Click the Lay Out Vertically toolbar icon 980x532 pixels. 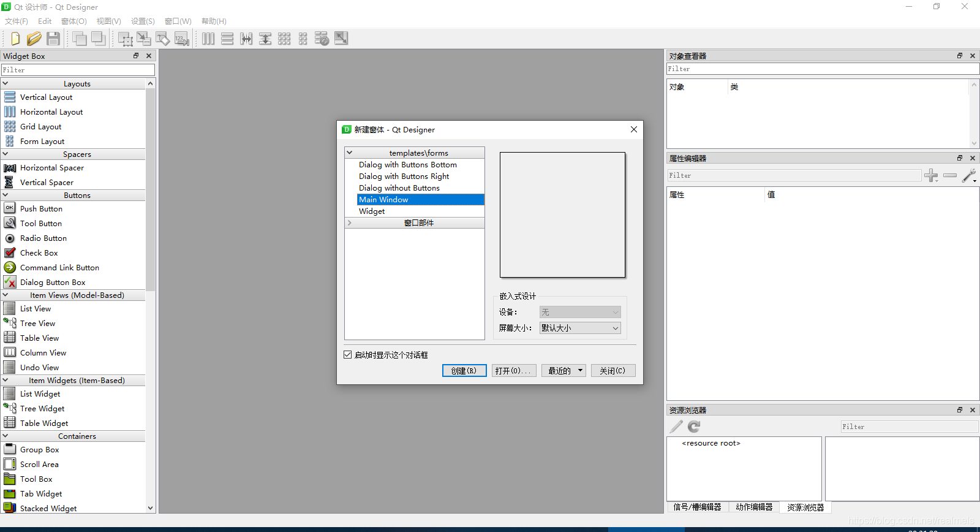click(x=227, y=39)
